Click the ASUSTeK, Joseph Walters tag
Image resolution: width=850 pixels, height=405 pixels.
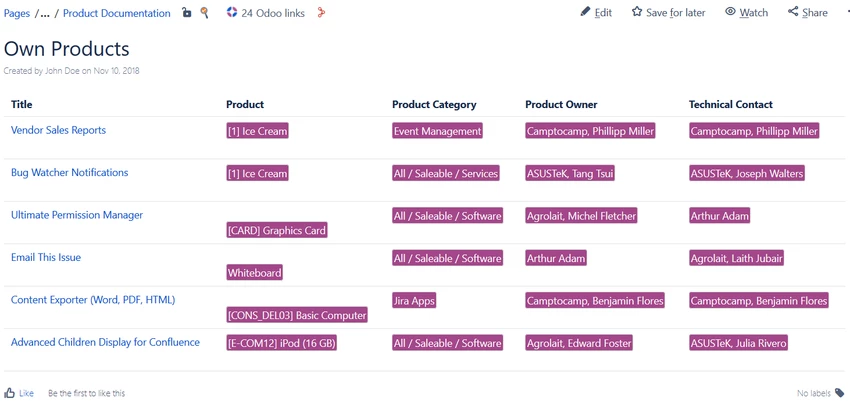(747, 173)
